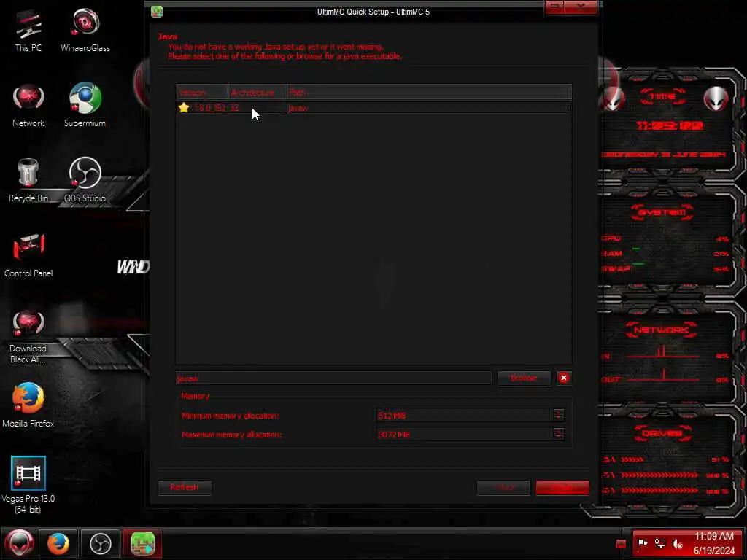Open Network desktop icon
Viewport: 747px width, 560px height.
[28, 106]
